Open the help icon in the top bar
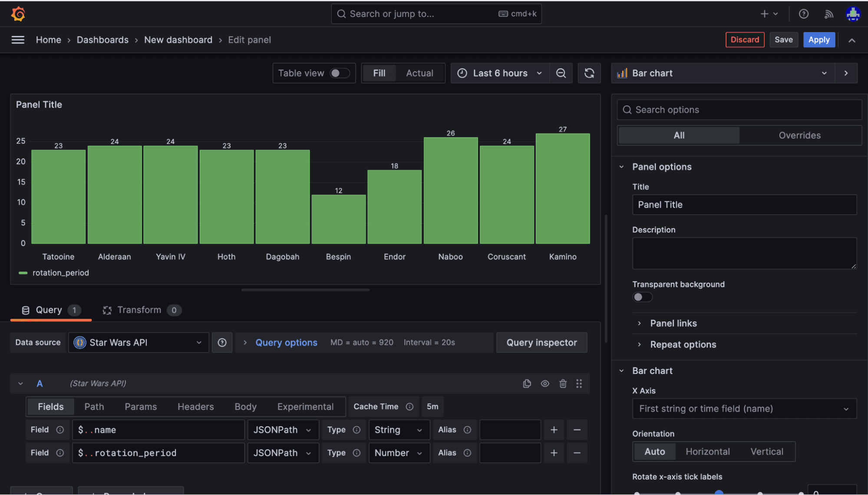 pyautogui.click(x=803, y=13)
